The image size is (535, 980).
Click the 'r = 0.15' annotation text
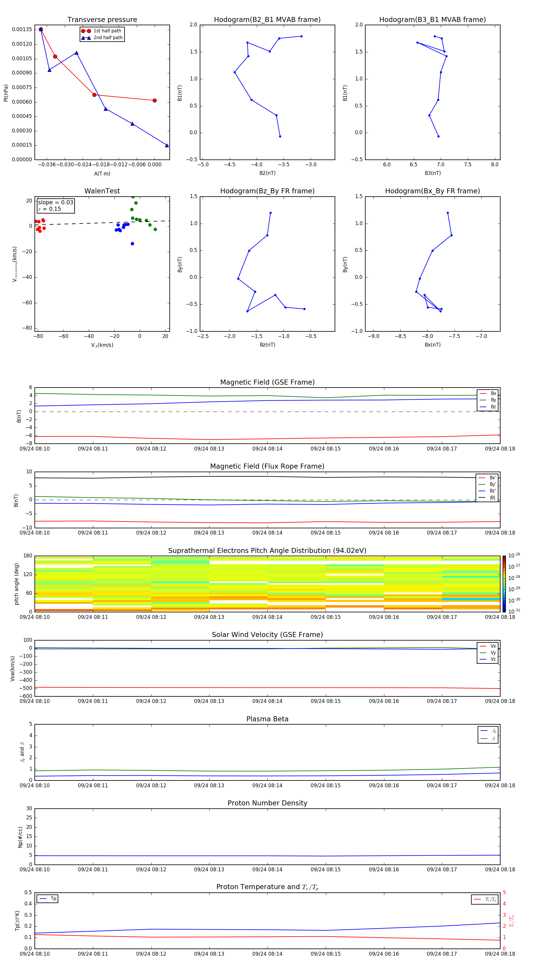(x=50, y=209)
